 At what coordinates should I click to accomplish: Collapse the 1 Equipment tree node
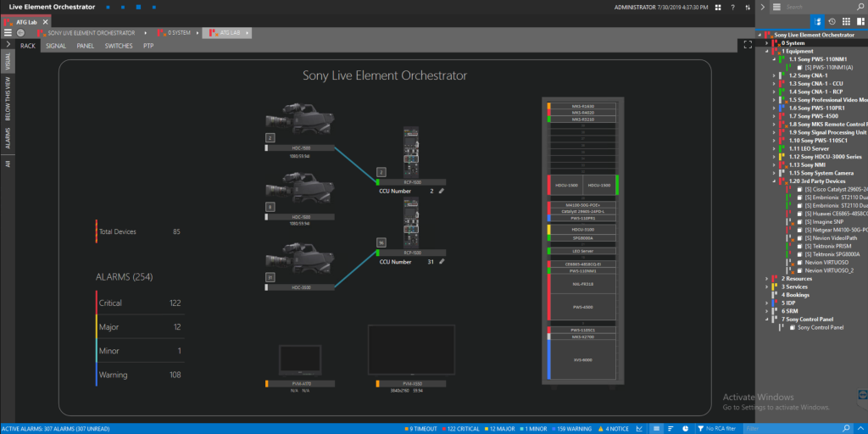pyautogui.click(x=766, y=51)
